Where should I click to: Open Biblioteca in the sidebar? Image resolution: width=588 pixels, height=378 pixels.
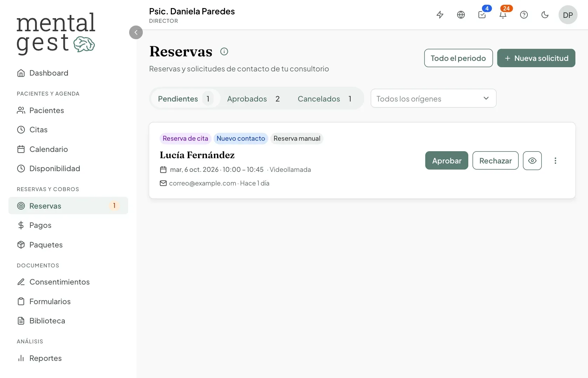click(68, 321)
